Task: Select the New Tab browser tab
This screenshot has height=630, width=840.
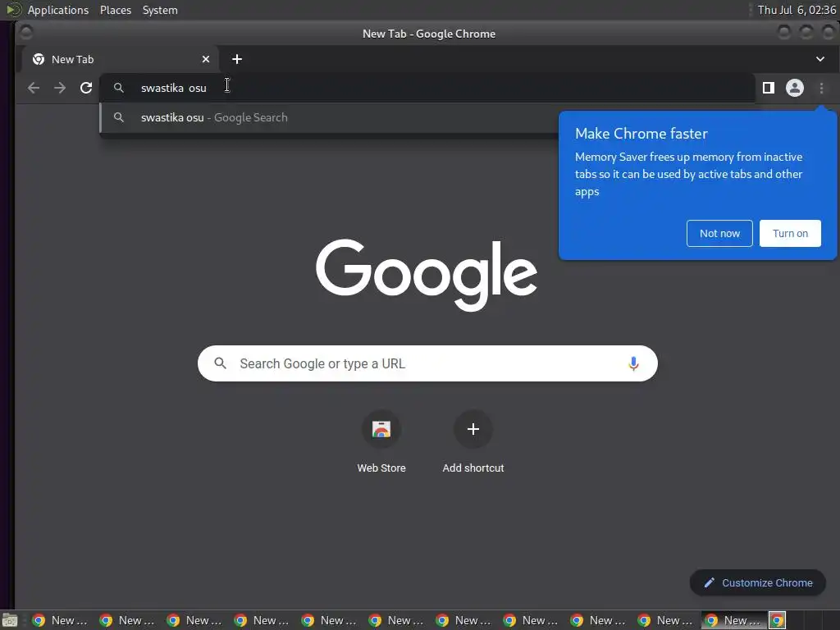Action: pos(121,59)
